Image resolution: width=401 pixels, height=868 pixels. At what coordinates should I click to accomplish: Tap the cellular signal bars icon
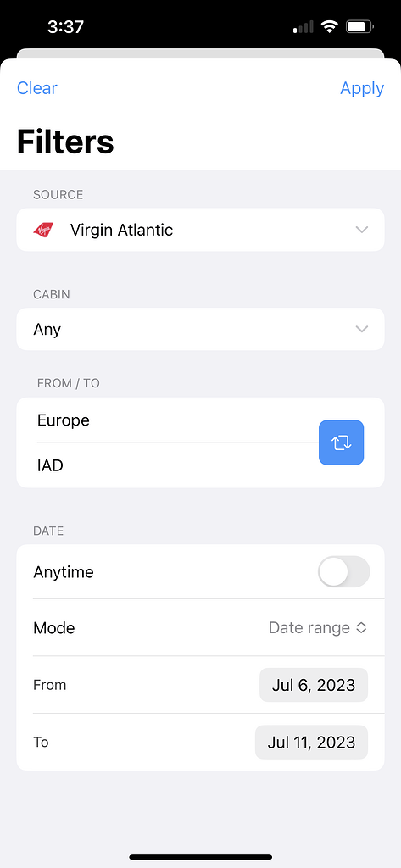[303, 26]
